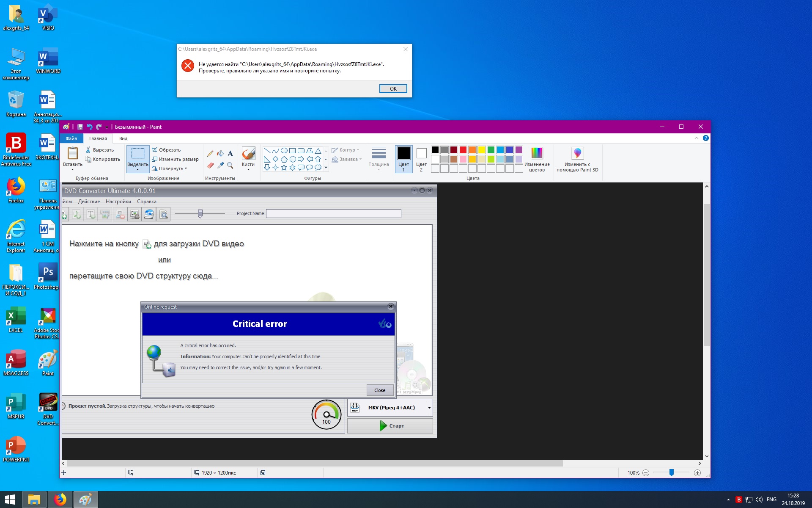The image size is (812, 508).
Task: Choose the five-point star shape
Action: 284,168
